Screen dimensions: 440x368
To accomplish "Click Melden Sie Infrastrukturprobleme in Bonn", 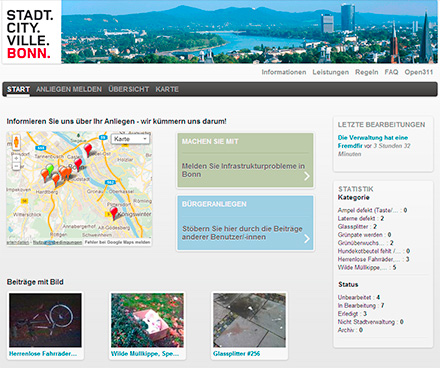I will point(243,170).
